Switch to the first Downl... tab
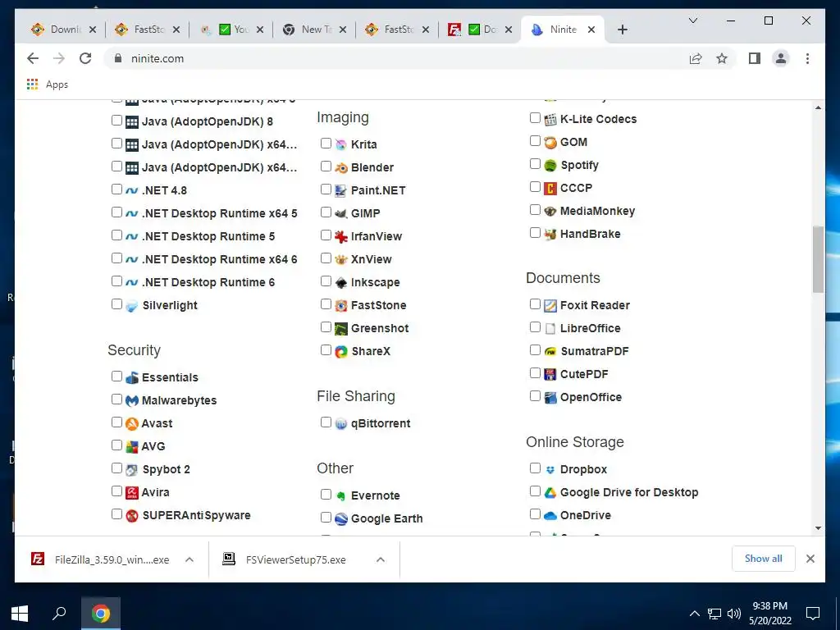 (x=64, y=30)
